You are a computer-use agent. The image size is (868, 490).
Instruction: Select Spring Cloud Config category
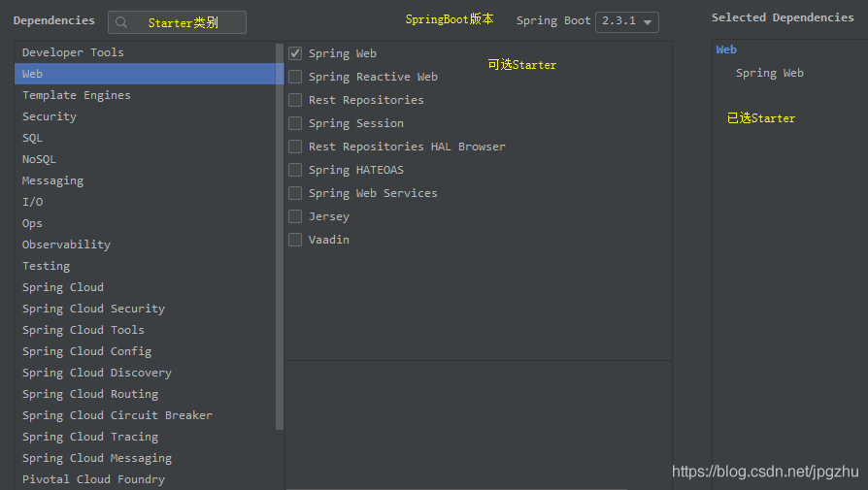(145, 352)
